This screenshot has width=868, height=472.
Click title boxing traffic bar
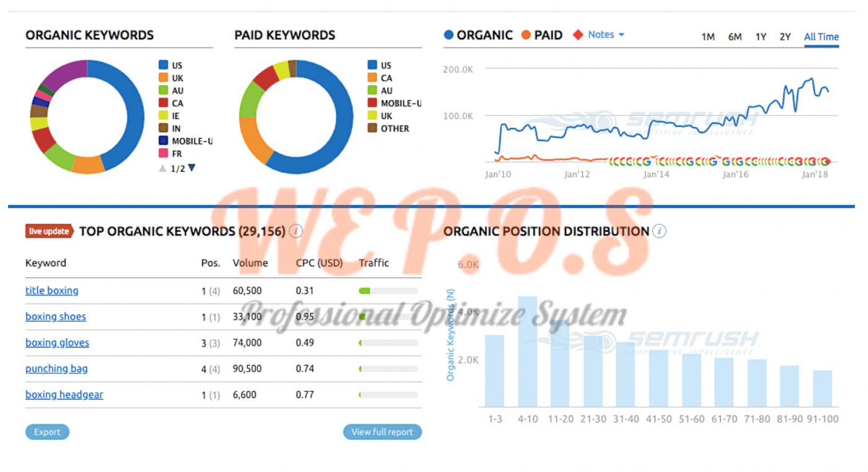[x=388, y=290]
